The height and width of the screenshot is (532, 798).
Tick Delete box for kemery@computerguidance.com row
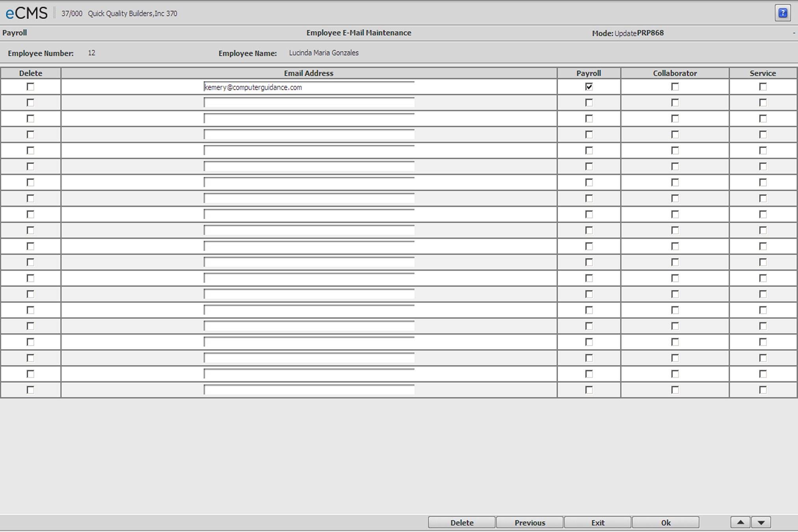(x=30, y=87)
